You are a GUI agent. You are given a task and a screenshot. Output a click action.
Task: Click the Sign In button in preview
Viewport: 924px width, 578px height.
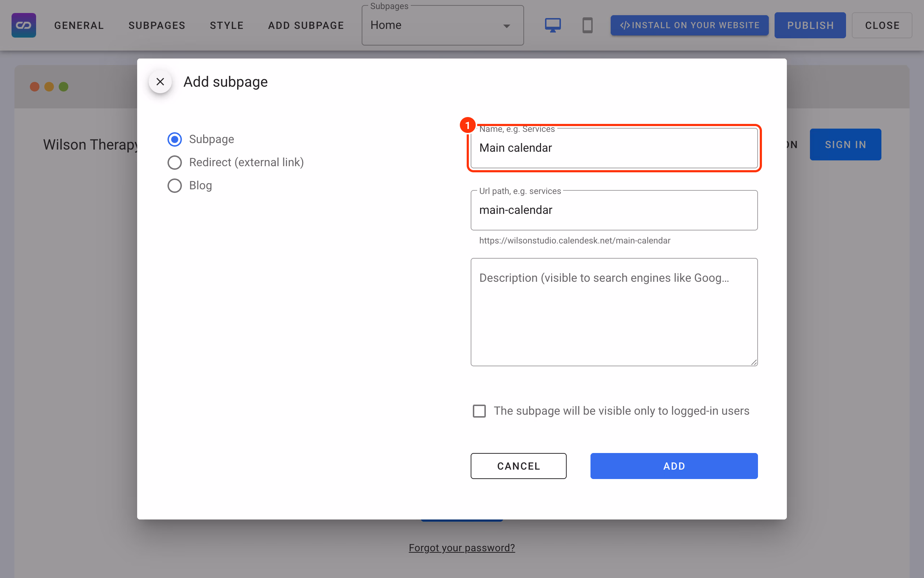coord(845,144)
